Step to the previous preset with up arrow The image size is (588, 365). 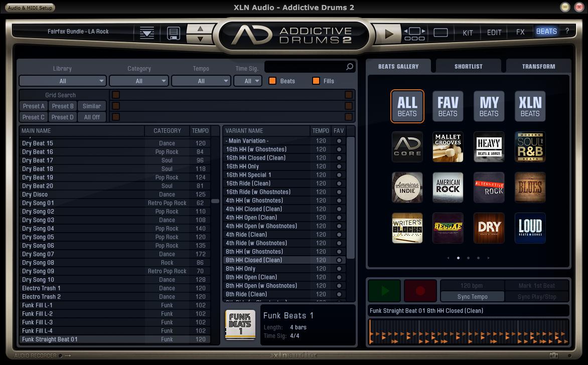coord(200,29)
